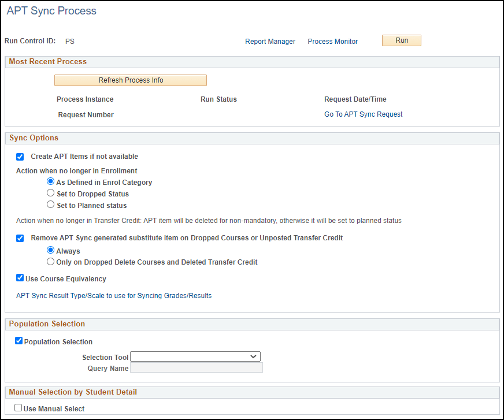Select the Always option
The height and width of the screenshot is (420, 504).
pos(50,250)
